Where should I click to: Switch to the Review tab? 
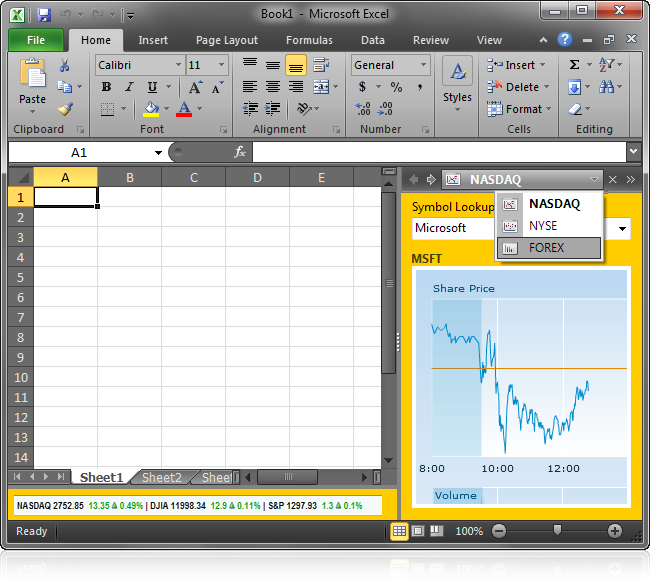431,40
